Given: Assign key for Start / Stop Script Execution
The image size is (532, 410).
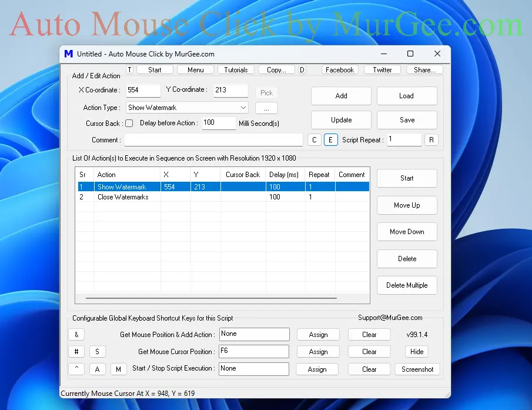Looking at the screenshot, I should [x=317, y=369].
